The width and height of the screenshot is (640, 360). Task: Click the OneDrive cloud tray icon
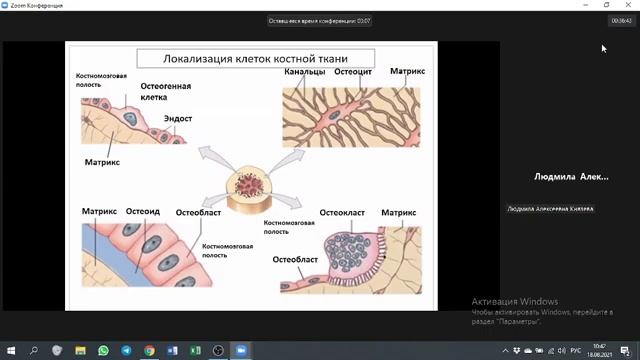click(x=528, y=351)
